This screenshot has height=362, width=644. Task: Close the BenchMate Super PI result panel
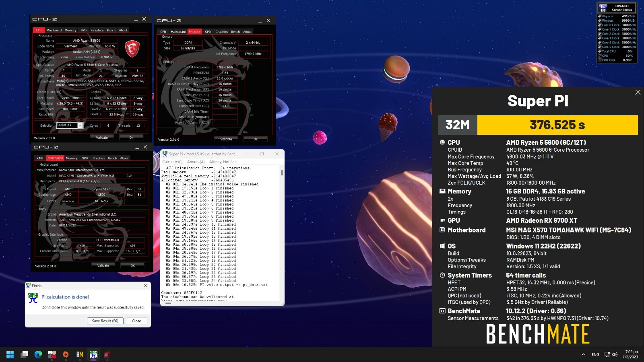pyautogui.click(x=638, y=93)
